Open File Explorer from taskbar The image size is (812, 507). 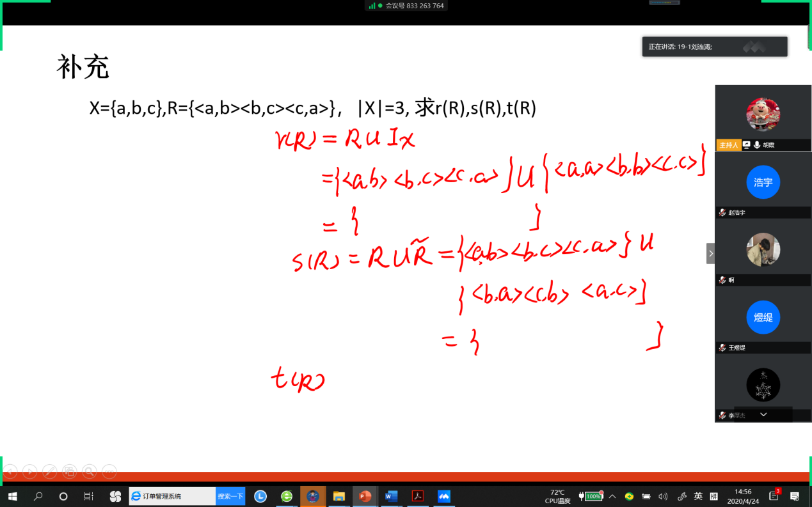pyautogui.click(x=339, y=496)
